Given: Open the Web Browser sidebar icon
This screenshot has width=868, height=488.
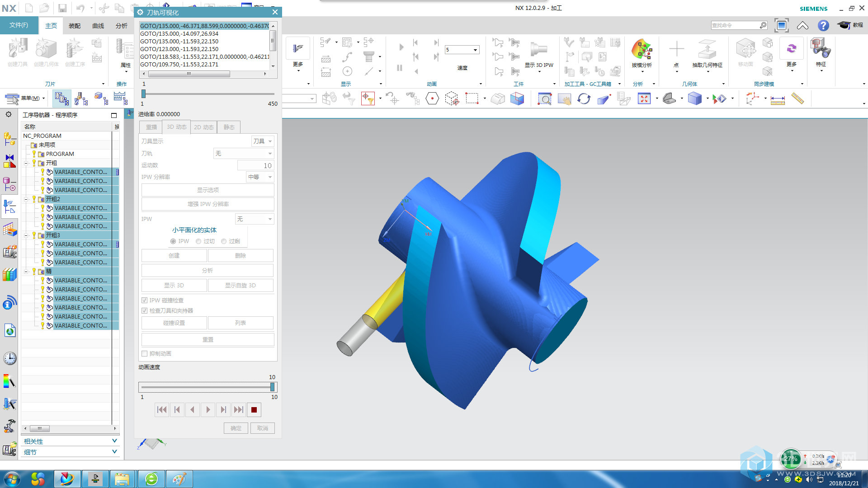Looking at the screenshot, I should pyautogui.click(x=9, y=331).
